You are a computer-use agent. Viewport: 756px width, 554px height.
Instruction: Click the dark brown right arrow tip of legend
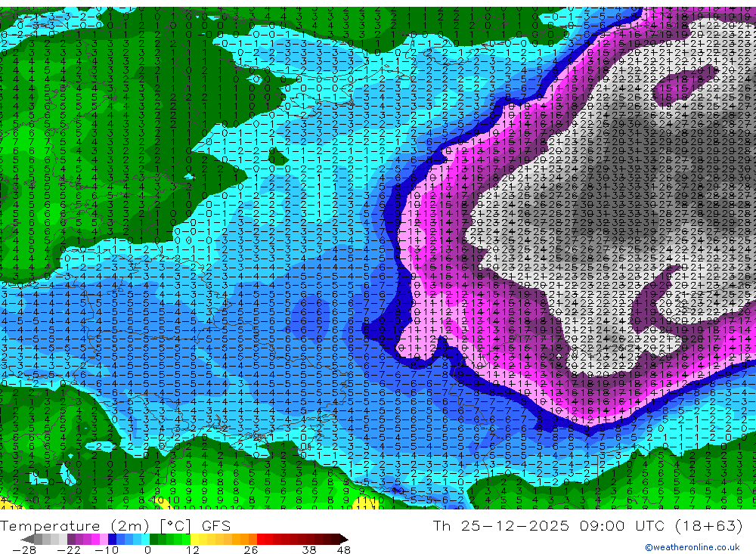pyautogui.click(x=344, y=539)
